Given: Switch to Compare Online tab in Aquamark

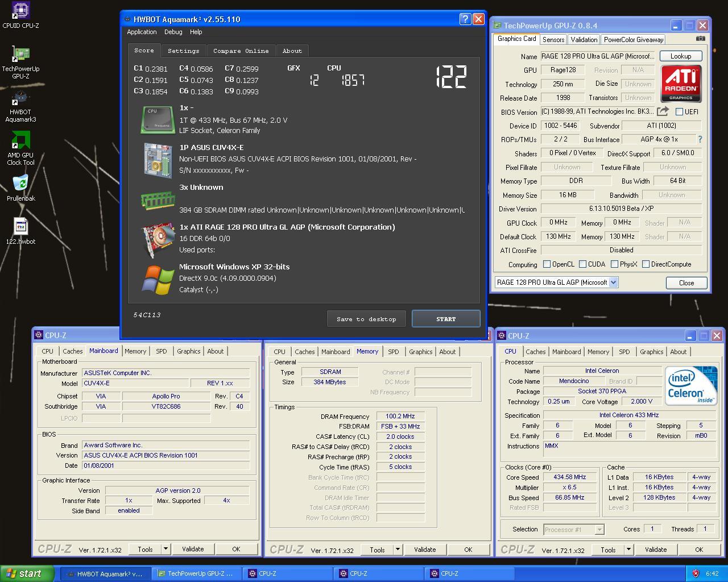Looking at the screenshot, I should (x=241, y=51).
